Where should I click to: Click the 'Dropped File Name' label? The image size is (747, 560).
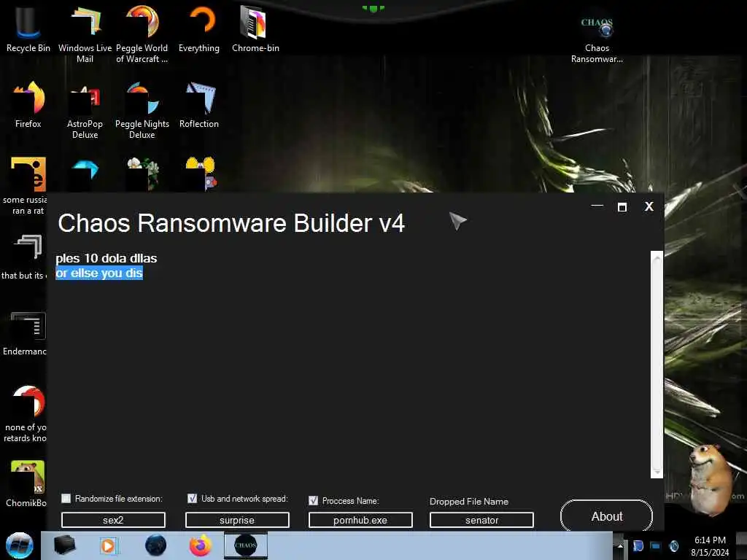[469, 502]
